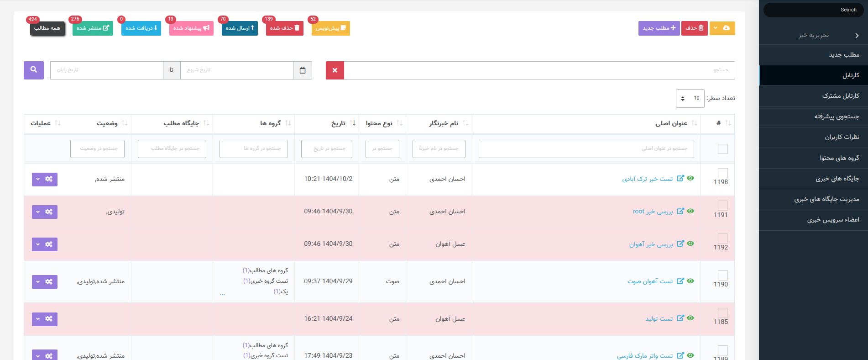Tick the checkbox for row 1198

coord(722,173)
